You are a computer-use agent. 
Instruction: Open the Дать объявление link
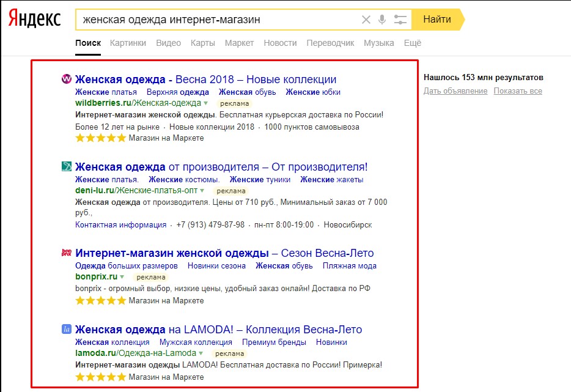click(x=455, y=91)
